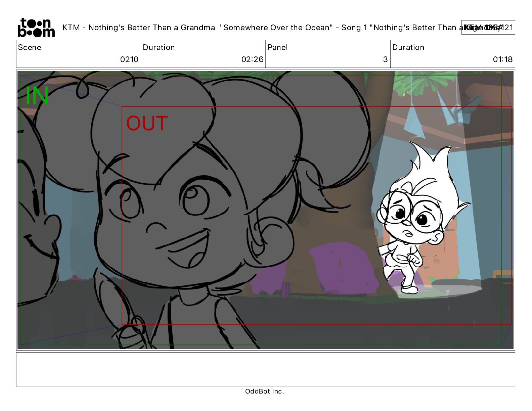Image resolution: width=532 pixels, height=411 pixels.
Task: Select the Scene number 0210 cell
Action: pyautogui.click(x=78, y=54)
